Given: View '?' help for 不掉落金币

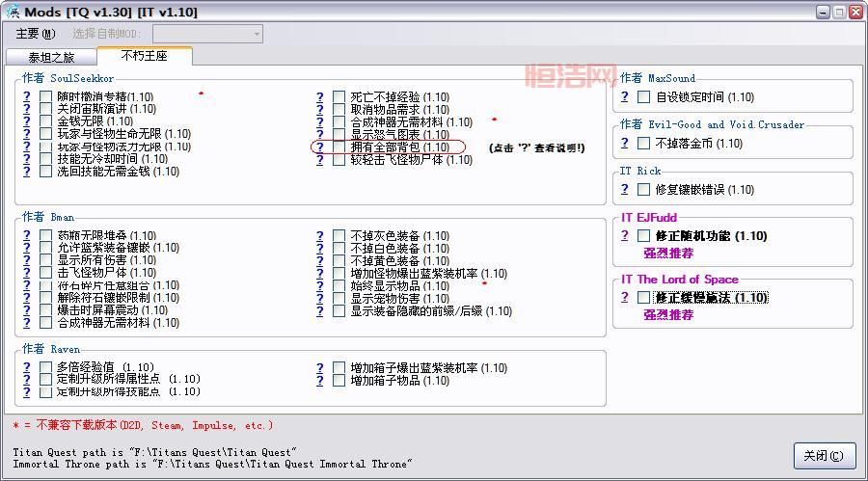Looking at the screenshot, I should click(625, 144).
